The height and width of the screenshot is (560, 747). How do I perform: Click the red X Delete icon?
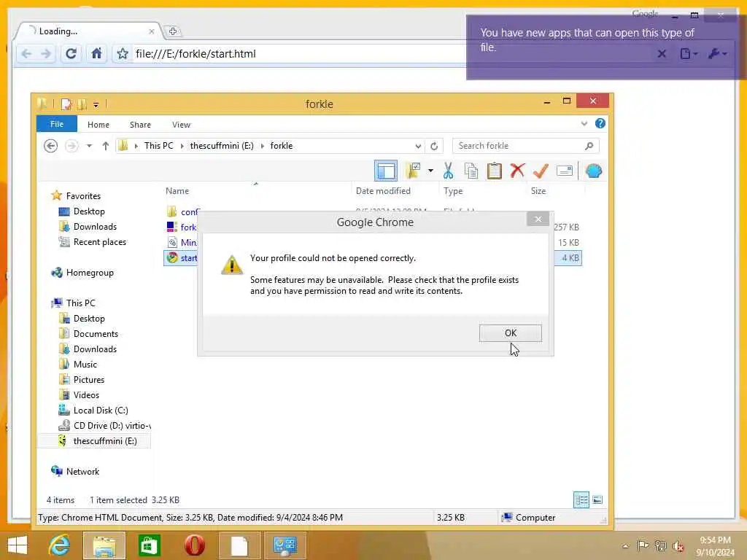(x=517, y=171)
